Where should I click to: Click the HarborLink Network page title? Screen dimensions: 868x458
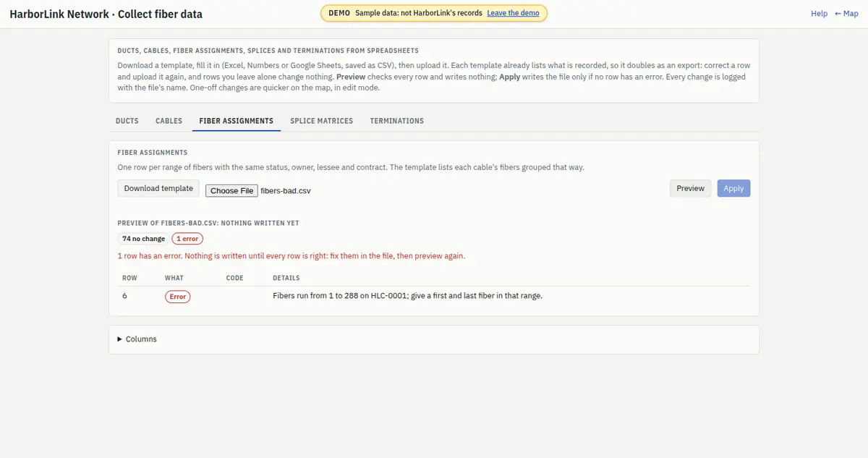106,14
